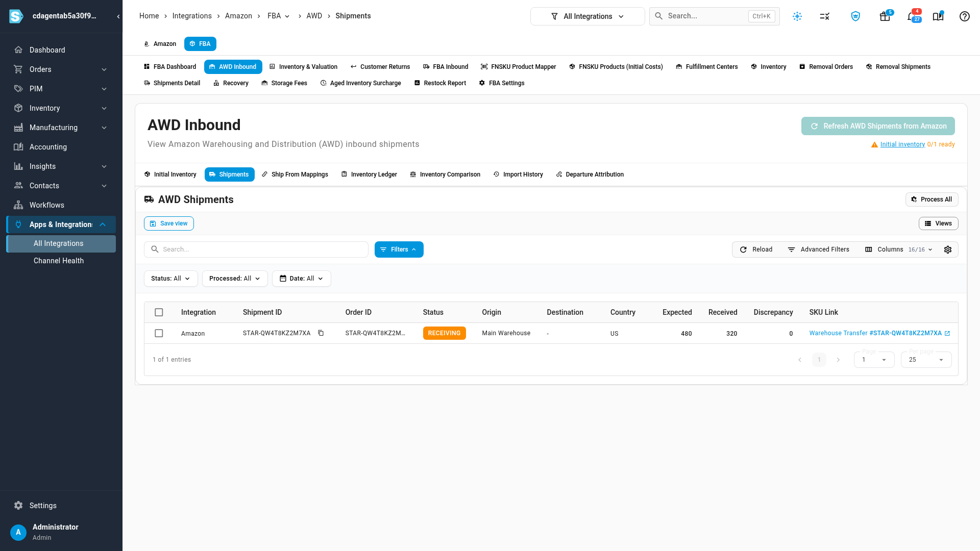Screen dimensions: 980x551
Task: Open the gift box rewards icon
Action: pyautogui.click(x=885, y=16)
